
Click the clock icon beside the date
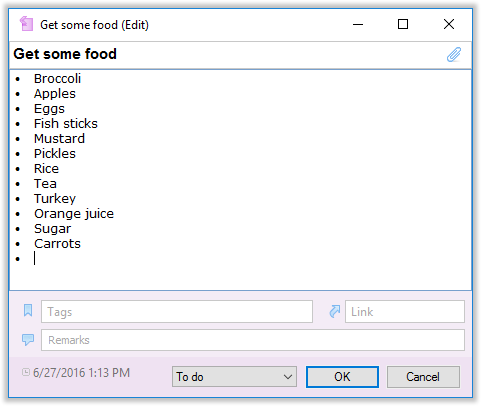tap(26, 372)
